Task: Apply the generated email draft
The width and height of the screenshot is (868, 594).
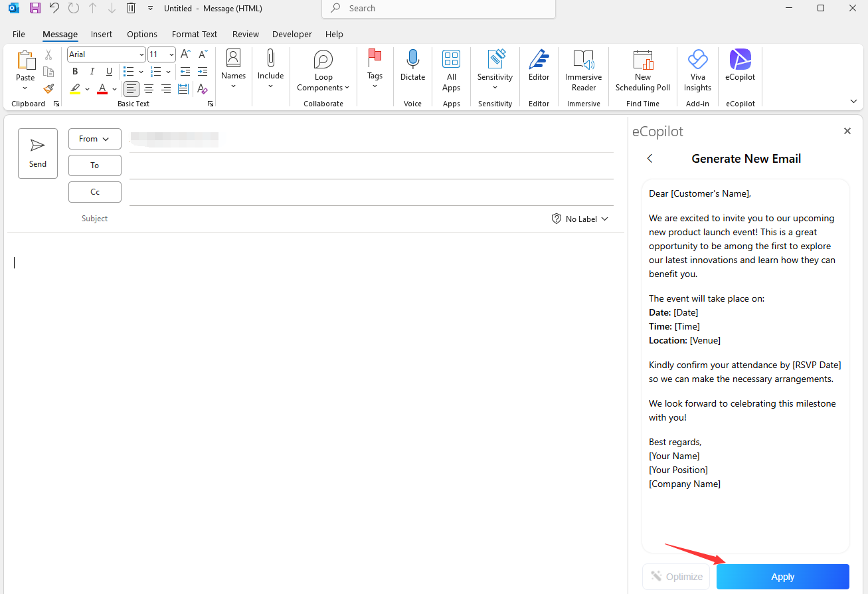Action: tap(782, 576)
